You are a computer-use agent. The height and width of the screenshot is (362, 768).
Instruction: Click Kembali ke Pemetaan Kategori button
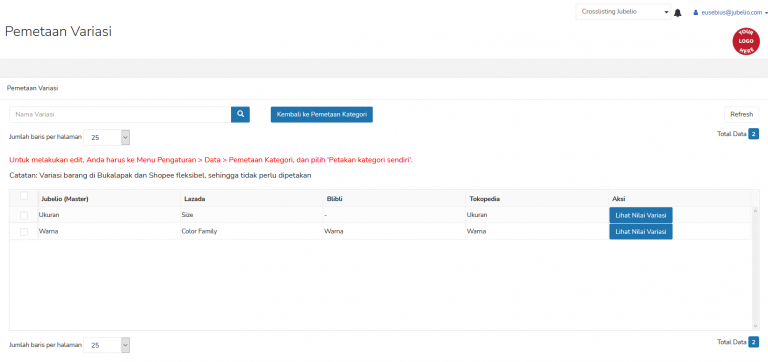coord(322,114)
